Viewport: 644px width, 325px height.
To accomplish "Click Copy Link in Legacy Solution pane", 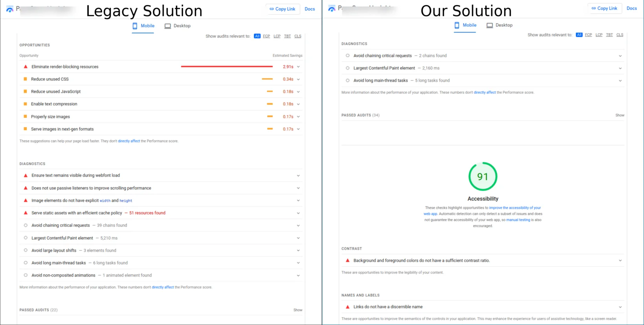I will [282, 9].
